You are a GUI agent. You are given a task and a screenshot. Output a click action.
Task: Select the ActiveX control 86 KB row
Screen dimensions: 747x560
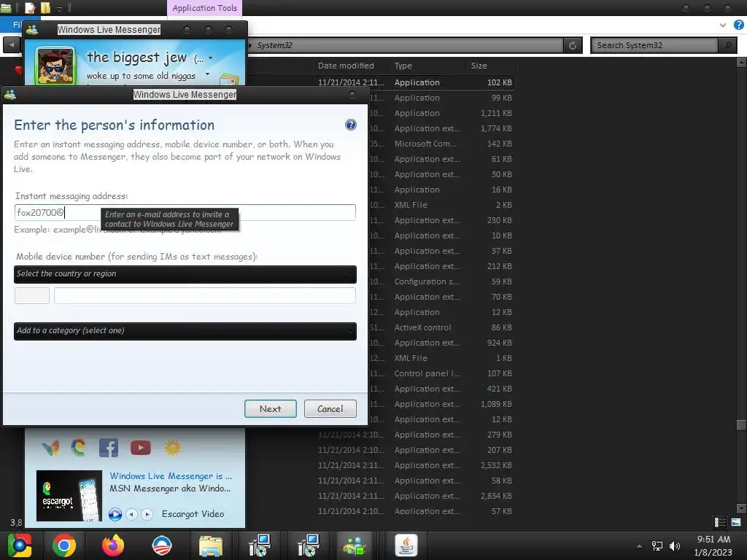441,327
